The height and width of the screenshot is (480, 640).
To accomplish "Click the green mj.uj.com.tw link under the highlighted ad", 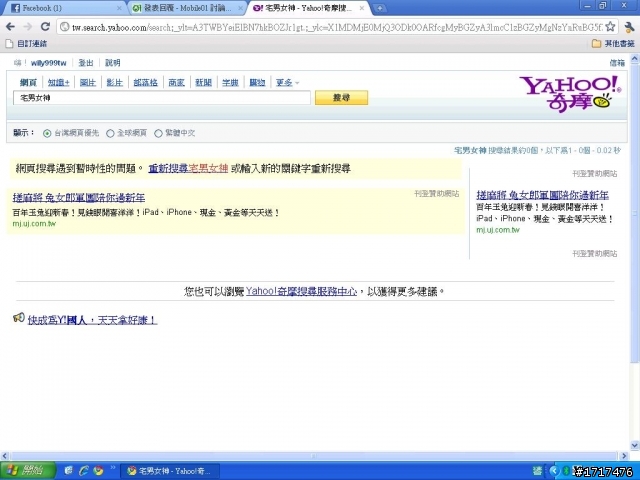I will pos(34,224).
